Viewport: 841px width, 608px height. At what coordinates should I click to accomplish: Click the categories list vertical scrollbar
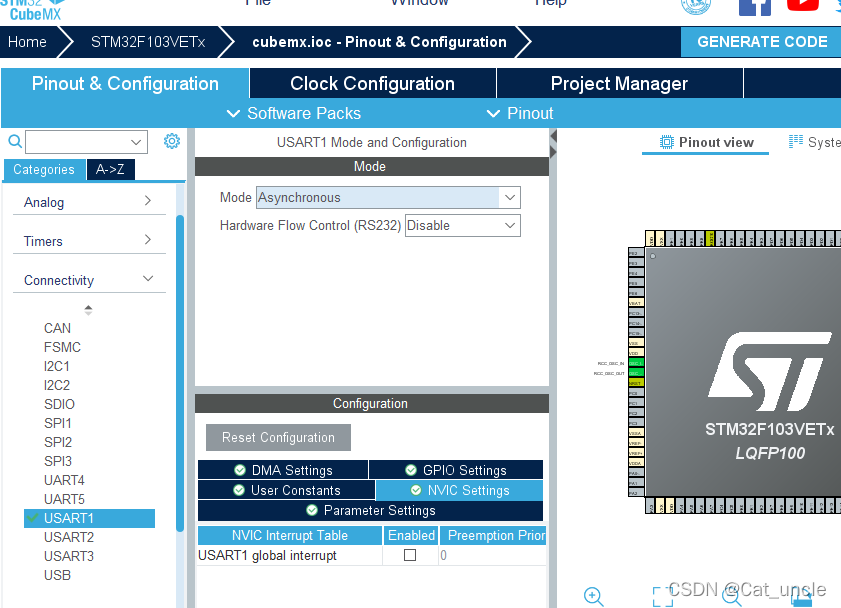point(180,373)
